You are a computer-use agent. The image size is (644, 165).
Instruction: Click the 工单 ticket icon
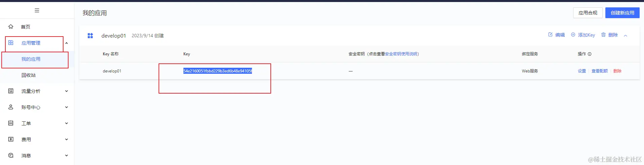click(11, 123)
